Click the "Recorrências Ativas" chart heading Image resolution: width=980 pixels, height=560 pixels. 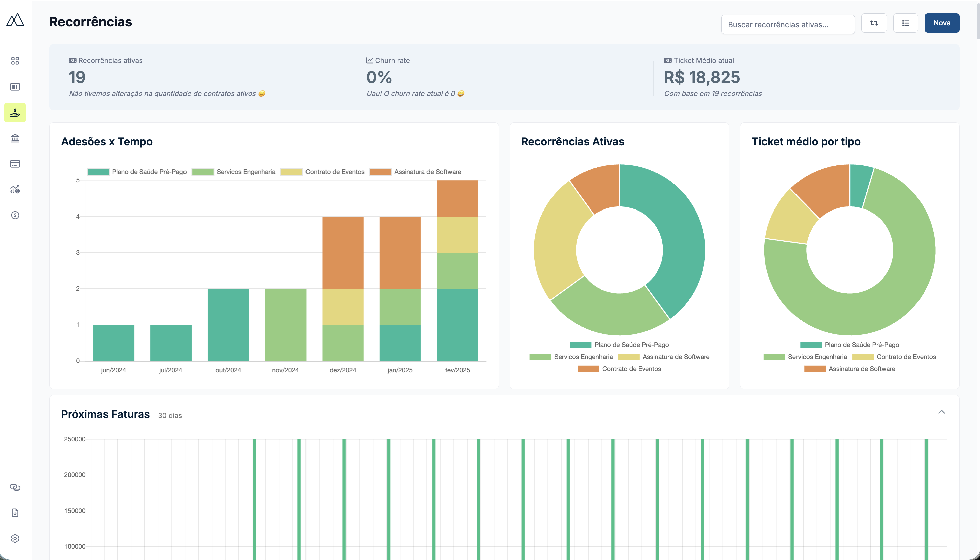tap(573, 142)
